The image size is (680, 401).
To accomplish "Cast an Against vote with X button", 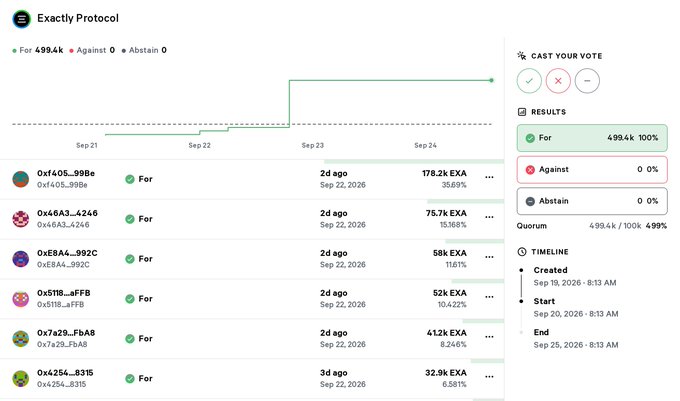I will (x=558, y=81).
